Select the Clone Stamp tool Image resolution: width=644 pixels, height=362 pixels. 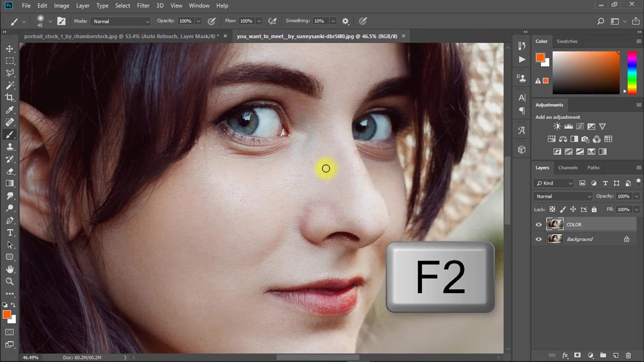(x=10, y=147)
